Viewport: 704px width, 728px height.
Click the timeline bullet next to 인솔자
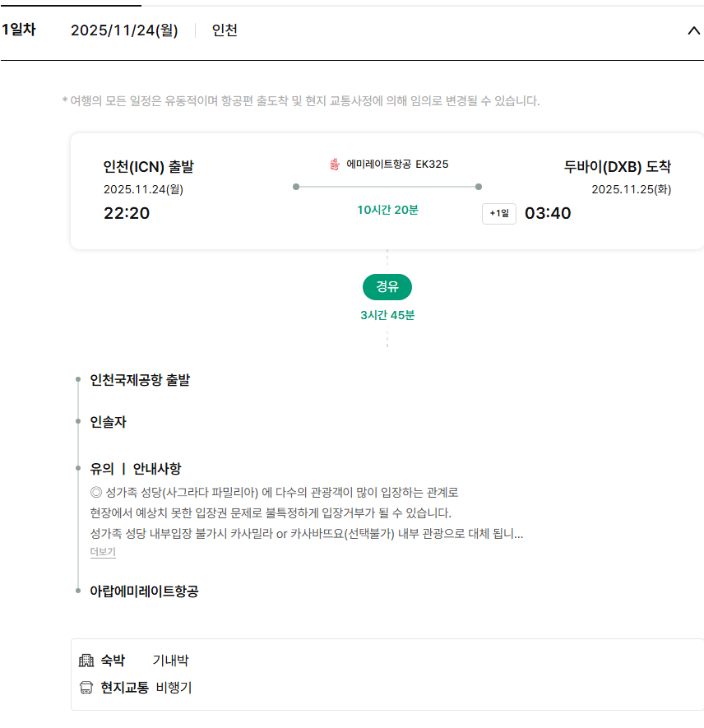(78, 422)
